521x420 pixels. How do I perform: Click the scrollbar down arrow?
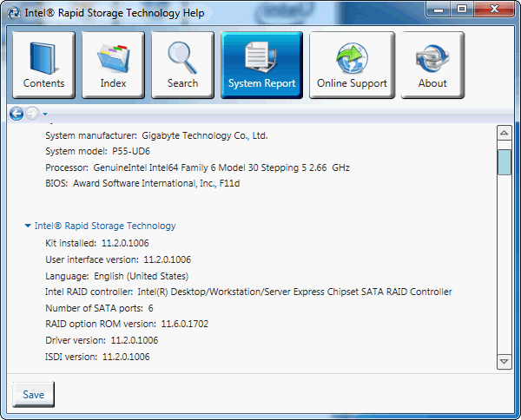pos(504,360)
